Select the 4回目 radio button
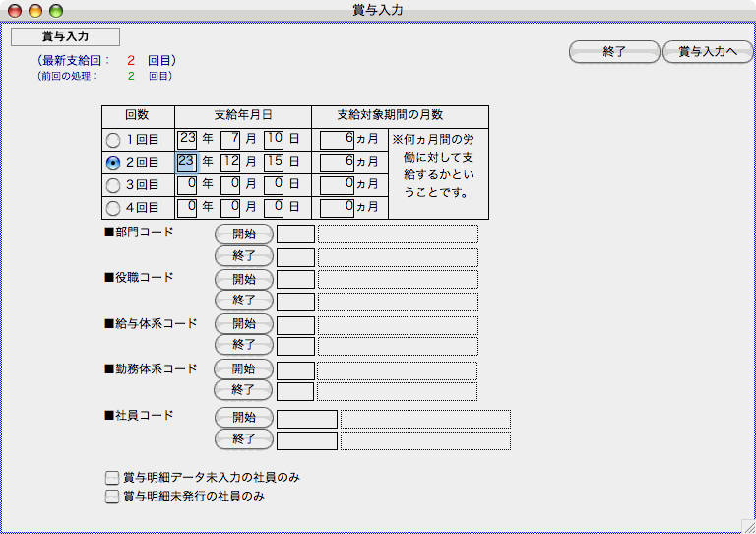Image resolution: width=756 pixels, height=534 pixels. coord(114,208)
